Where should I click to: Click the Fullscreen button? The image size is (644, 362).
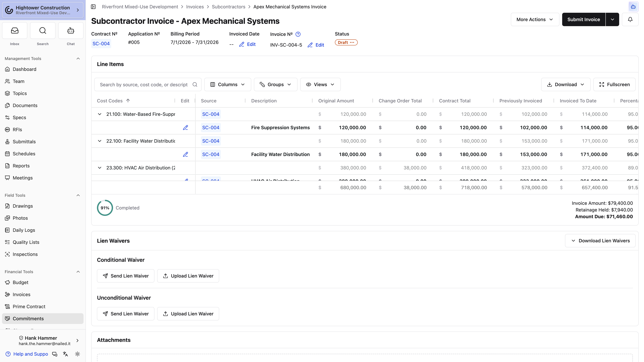614,85
